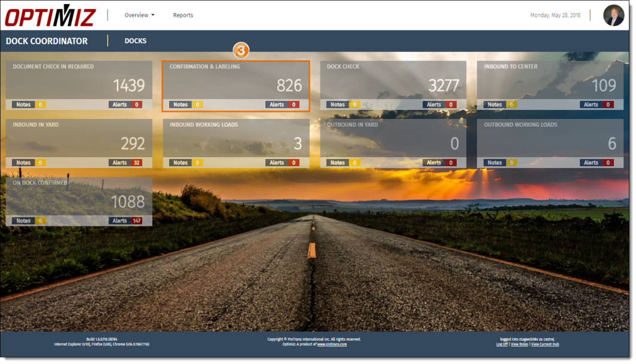Click the View Current Hub link

point(545,344)
